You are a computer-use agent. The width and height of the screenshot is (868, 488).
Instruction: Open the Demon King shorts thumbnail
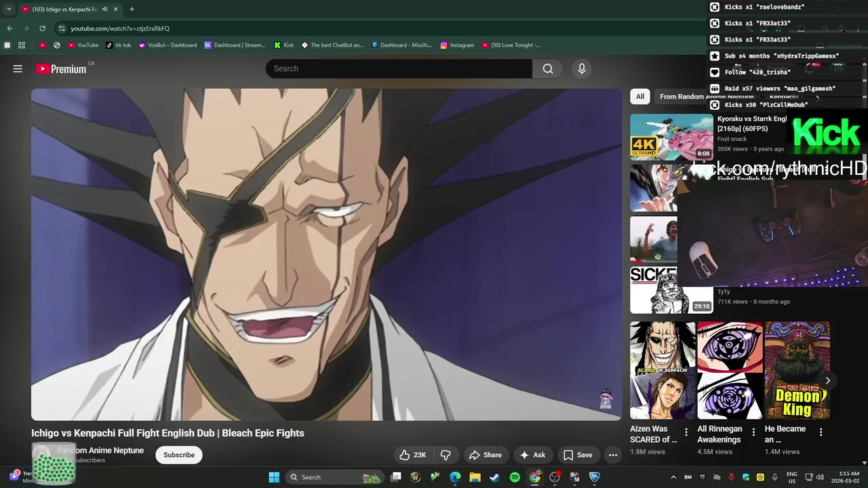(x=797, y=370)
